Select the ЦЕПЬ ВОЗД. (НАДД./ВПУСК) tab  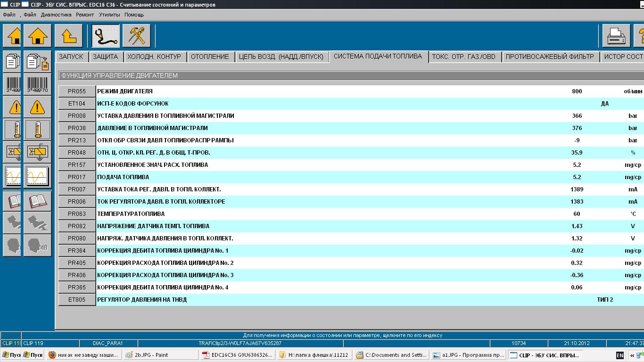coord(281,57)
